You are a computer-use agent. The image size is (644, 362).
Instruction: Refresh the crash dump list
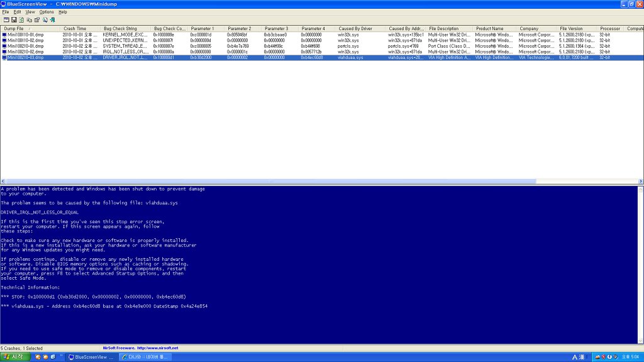pos(22,19)
